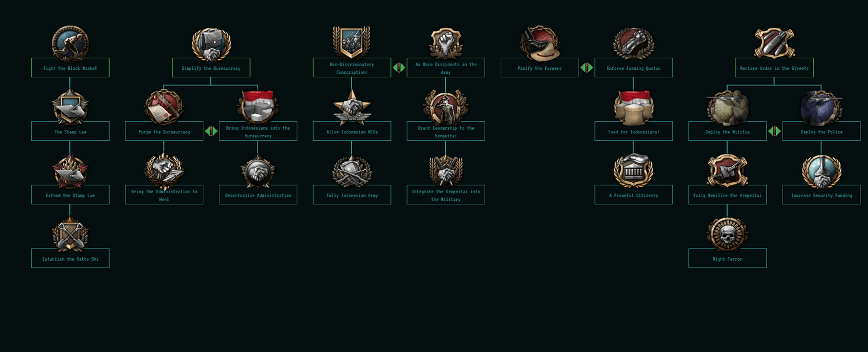This screenshot has width=868, height=352.
Task: Select the Food for Indonesians sack icon
Action: [x=634, y=107]
